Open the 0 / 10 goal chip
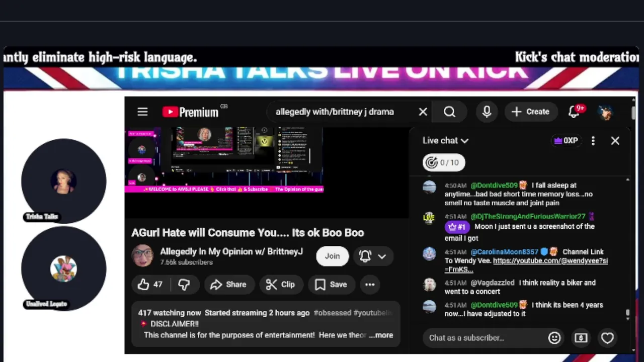Screen dimensions: 644x362 pos(444,162)
